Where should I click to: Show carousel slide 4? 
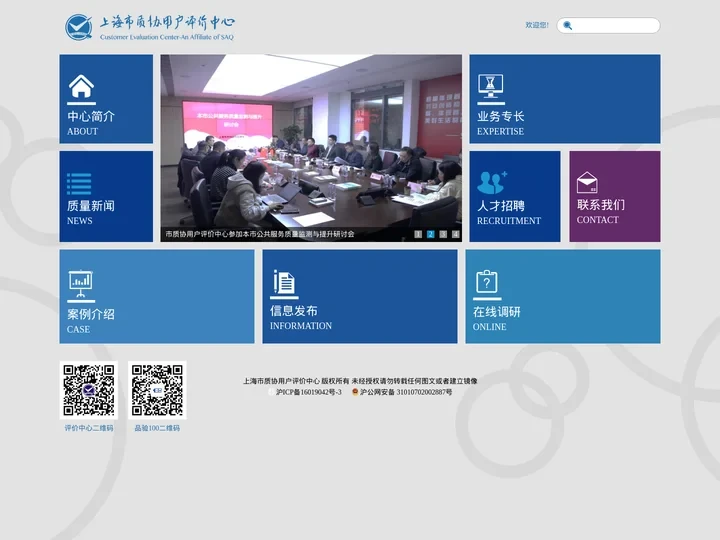point(456,234)
